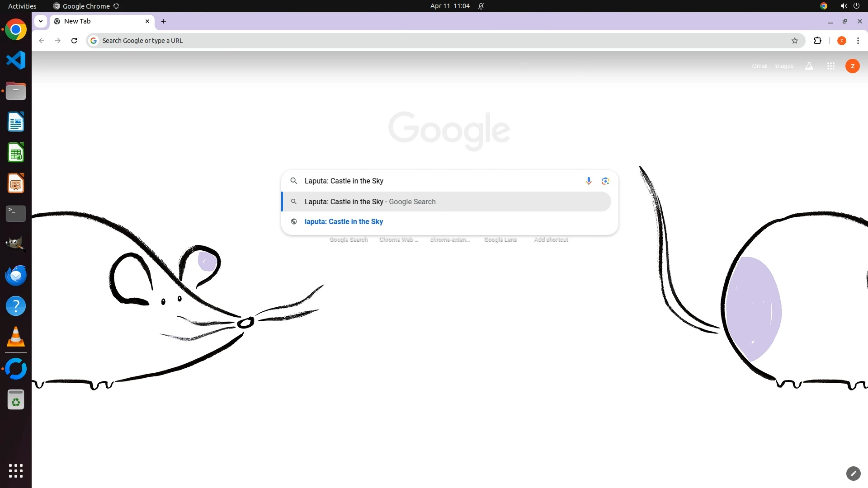Expand the tab search dropdown arrow
Image resolution: width=868 pixels, height=488 pixels.
[x=41, y=21]
